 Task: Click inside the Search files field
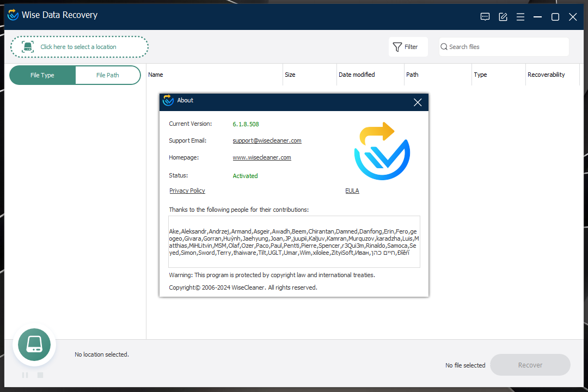(x=504, y=47)
